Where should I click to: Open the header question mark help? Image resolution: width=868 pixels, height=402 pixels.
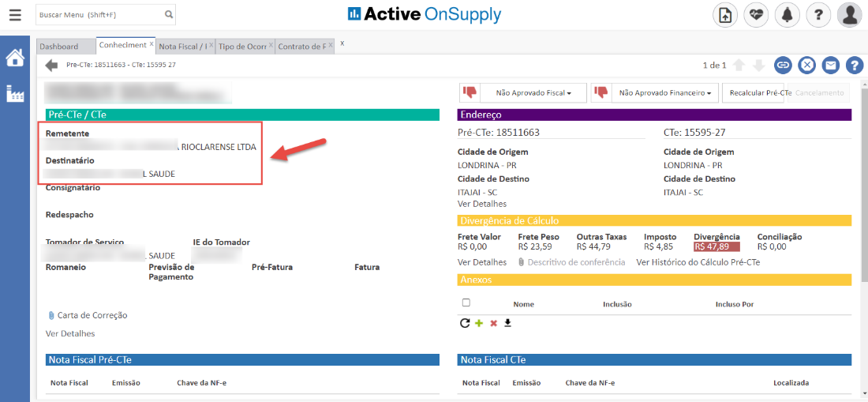[x=818, y=16]
